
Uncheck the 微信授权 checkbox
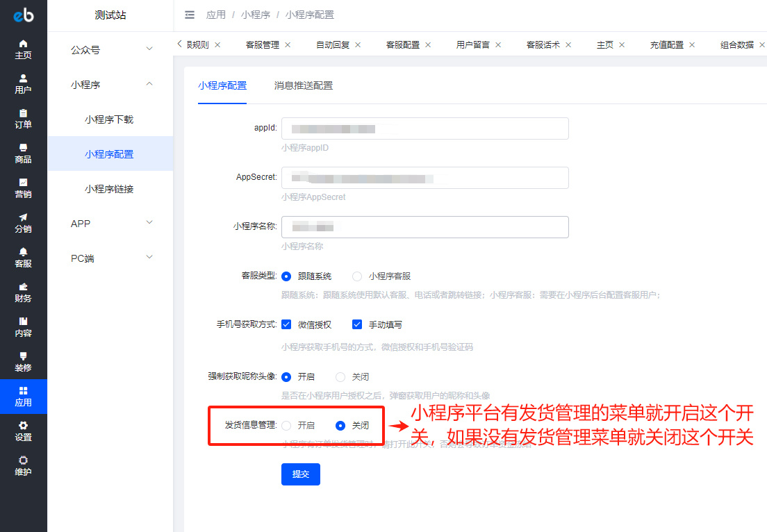[x=286, y=324]
